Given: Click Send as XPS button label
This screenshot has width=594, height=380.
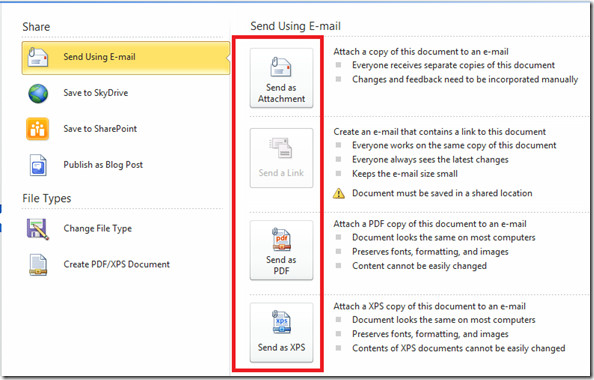Looking at the screenshot, I should 281,347.
